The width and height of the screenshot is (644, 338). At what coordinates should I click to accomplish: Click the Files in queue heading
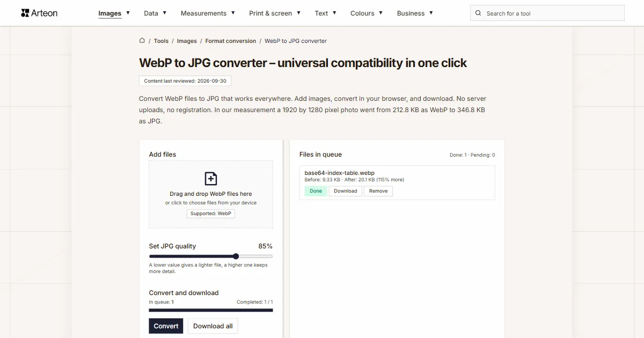(x=320, y=155)
